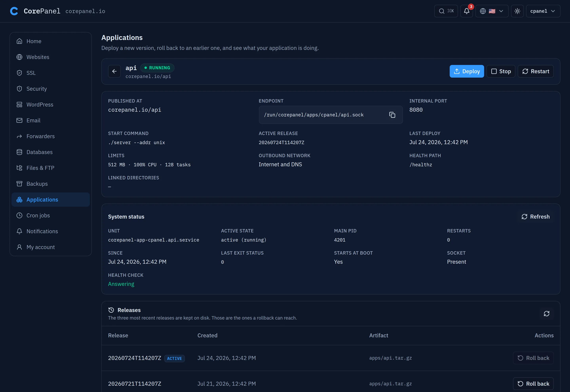Click the health path /healthz
The width and height of the screenshot is (570, 392).
coord(421,165)
